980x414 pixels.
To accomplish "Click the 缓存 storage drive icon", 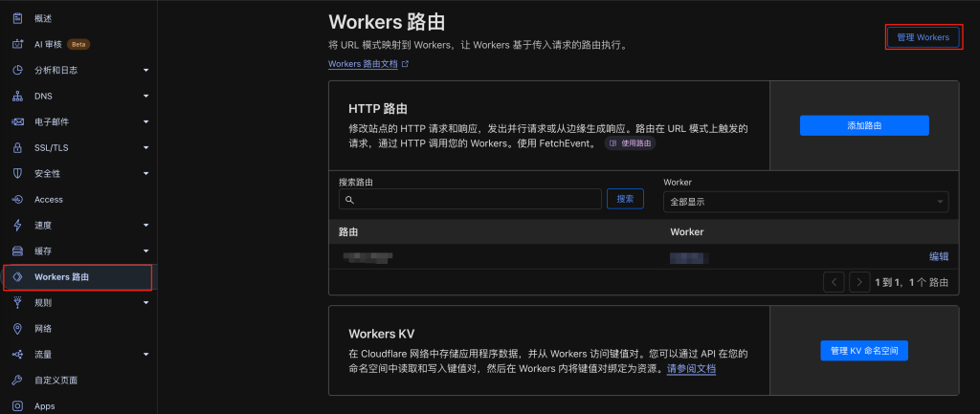I will click(17, 251).
